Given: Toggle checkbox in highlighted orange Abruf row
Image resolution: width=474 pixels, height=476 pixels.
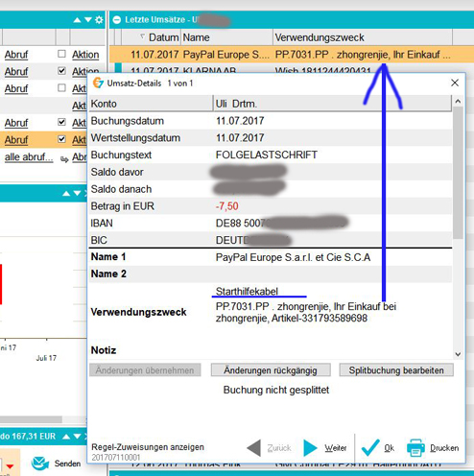Looking at the screenshot, I should pos(61,139).
